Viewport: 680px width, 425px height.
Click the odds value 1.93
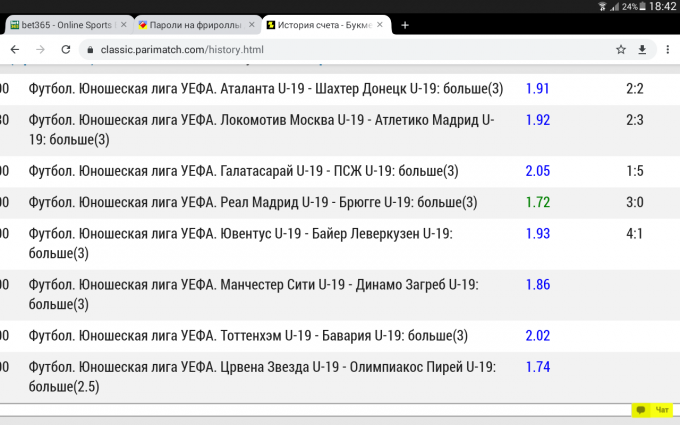[537, 234]
